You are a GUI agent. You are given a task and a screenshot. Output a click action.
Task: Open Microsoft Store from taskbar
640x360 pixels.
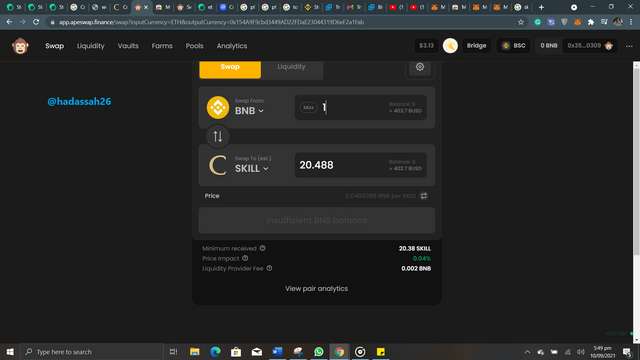point(236,351)
